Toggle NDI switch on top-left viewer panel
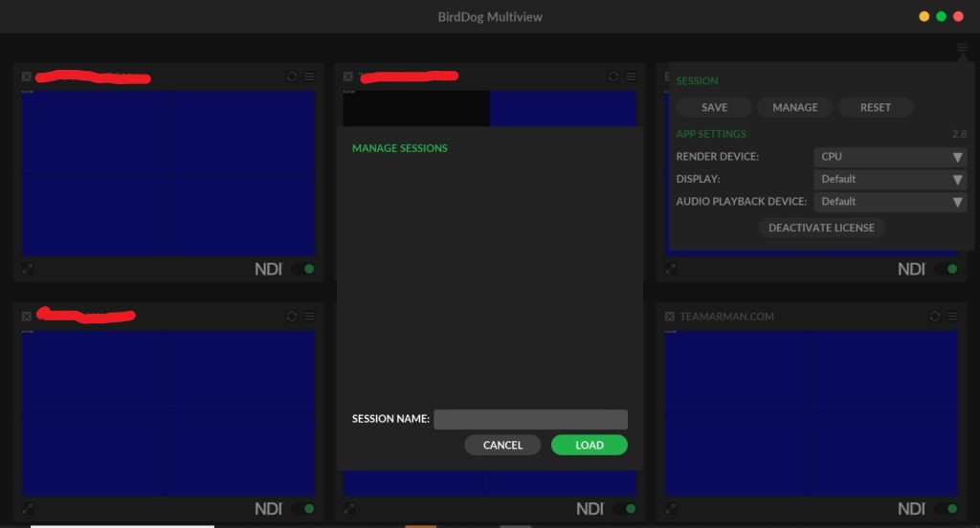 point(303,269)
